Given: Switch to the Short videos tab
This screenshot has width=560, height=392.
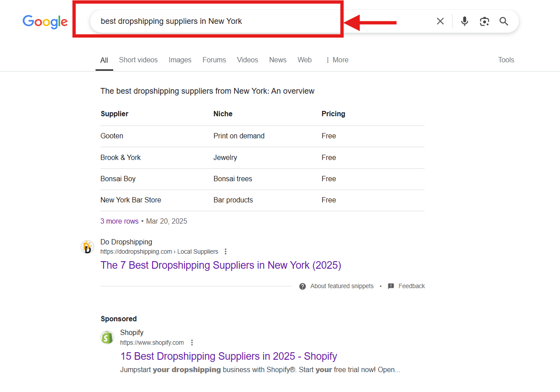Looking at the screenshot, I should click(x=138, y=60).
